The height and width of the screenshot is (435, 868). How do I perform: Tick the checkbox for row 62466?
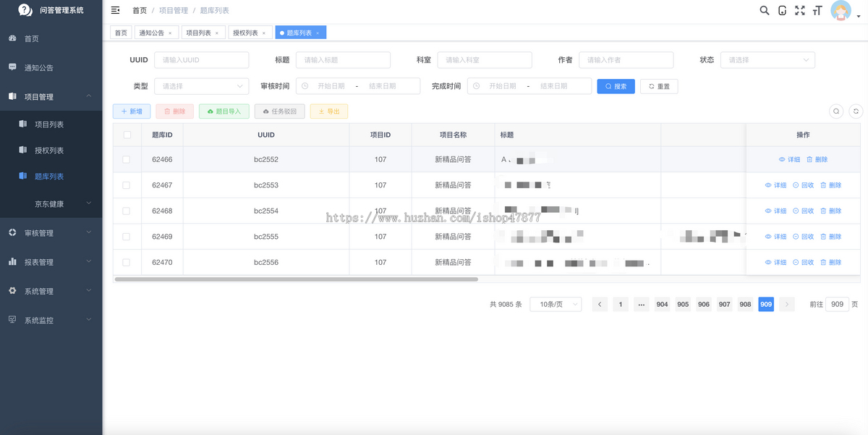[x=127, y=159]
